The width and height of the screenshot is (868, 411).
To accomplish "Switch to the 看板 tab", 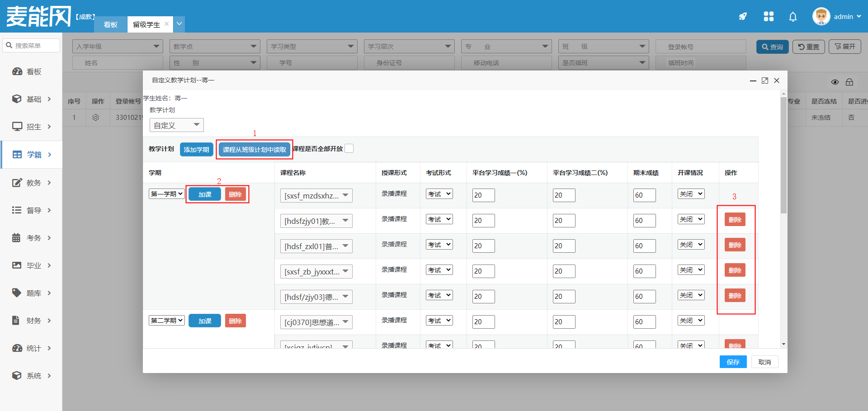I will tap(110, 24).
